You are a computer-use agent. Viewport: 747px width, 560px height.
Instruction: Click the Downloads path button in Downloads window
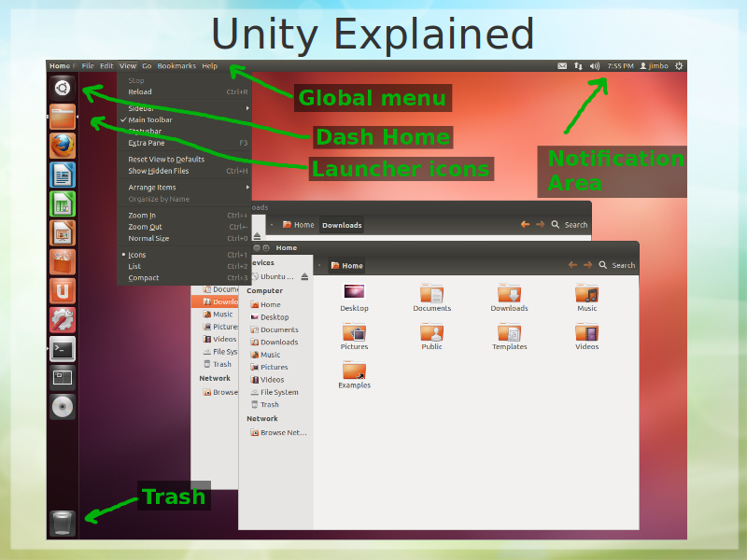click(x=342, y=225)
